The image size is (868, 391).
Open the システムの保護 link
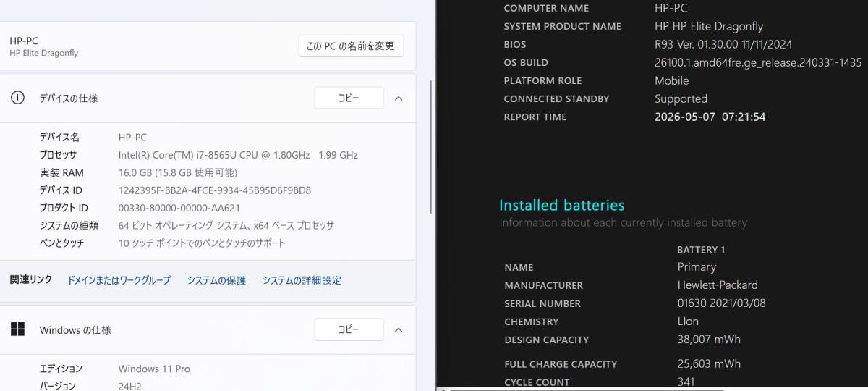(216, 280)
